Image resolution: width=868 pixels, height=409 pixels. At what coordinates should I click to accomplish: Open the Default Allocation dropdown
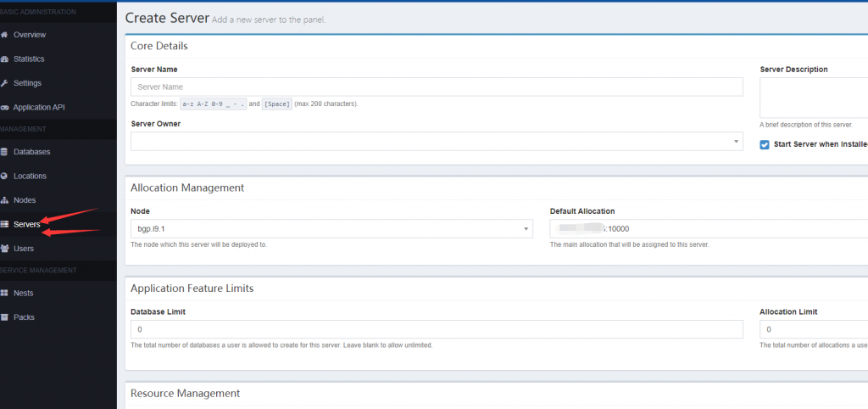coord(708,229)
